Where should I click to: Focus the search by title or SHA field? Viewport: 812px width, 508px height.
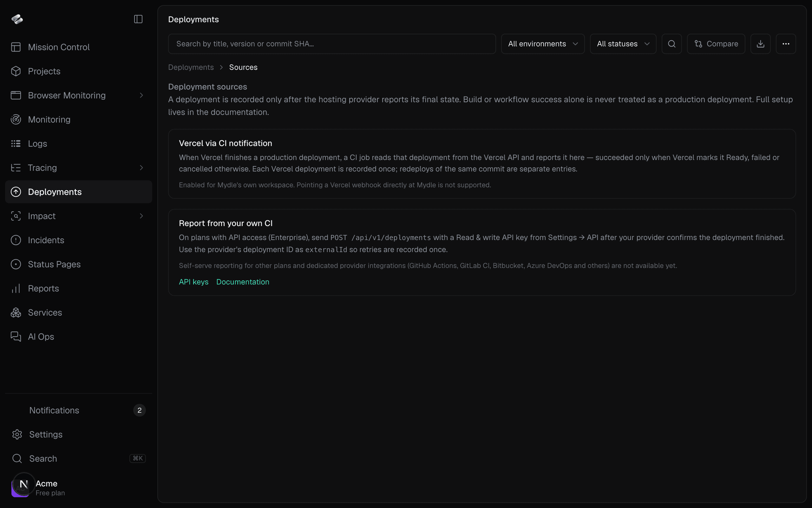pyautogui.click(x=332, y=44)
